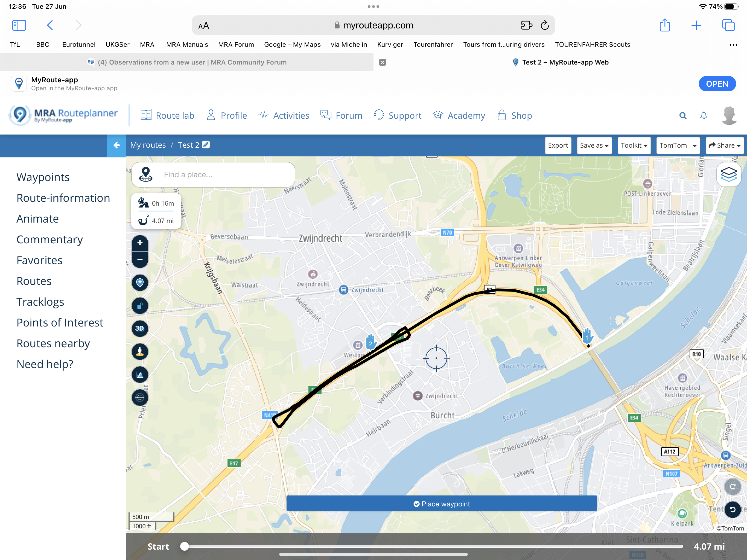The image size is (747, 560).
Task: Go to My routes breadcrumb
Action: (x=148, y=145)
